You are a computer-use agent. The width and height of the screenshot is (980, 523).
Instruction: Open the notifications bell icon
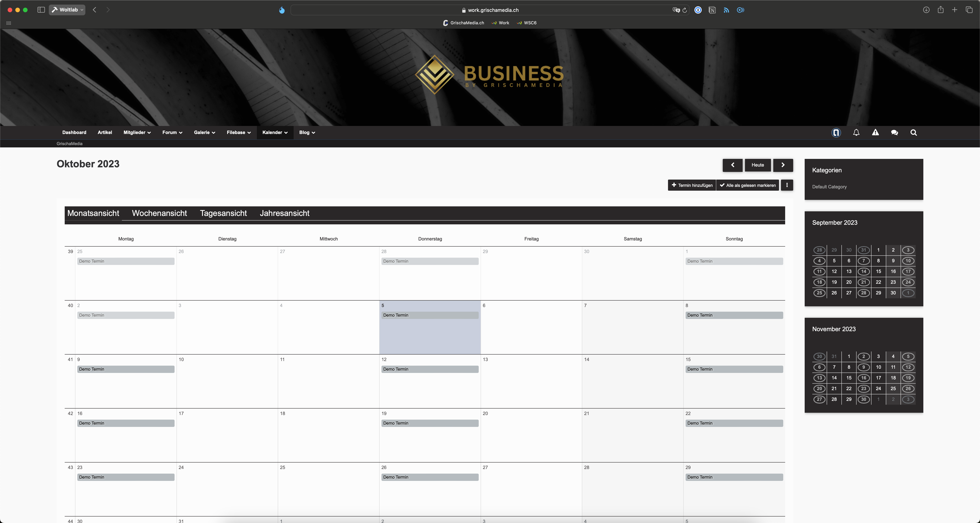(x=856, y=132)
